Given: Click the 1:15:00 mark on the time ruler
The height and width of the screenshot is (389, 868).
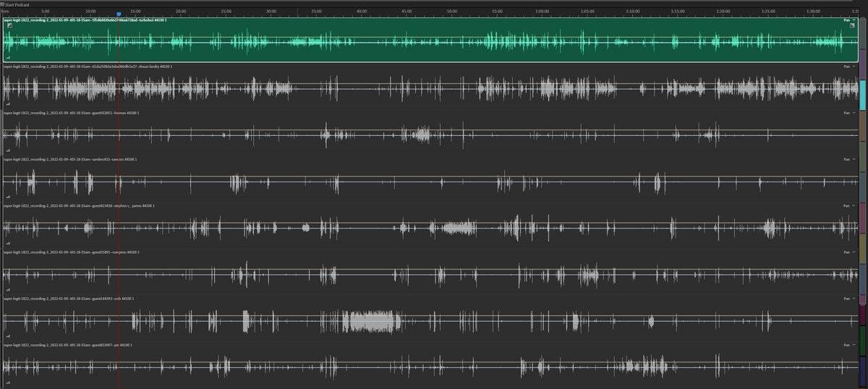Looking at the screenshot, I should click(x=678, y=11).
